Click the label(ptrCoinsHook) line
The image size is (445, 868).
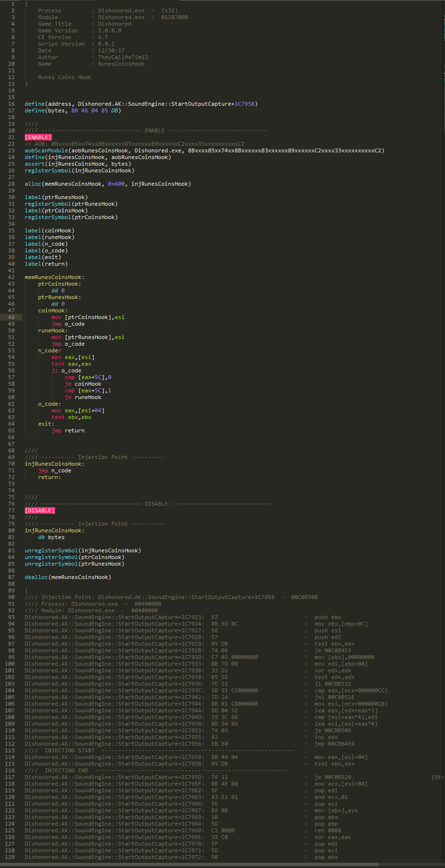coord(56,210)
